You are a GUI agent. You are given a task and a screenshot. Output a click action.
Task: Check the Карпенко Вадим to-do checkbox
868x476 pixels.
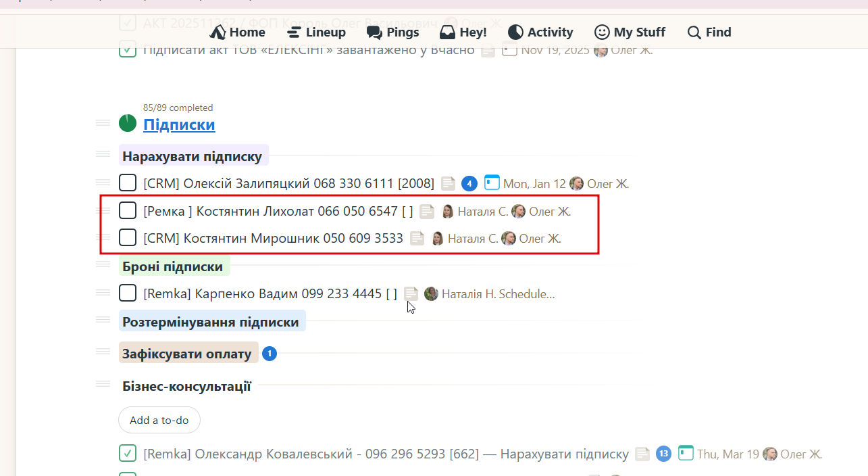point(128,293)
